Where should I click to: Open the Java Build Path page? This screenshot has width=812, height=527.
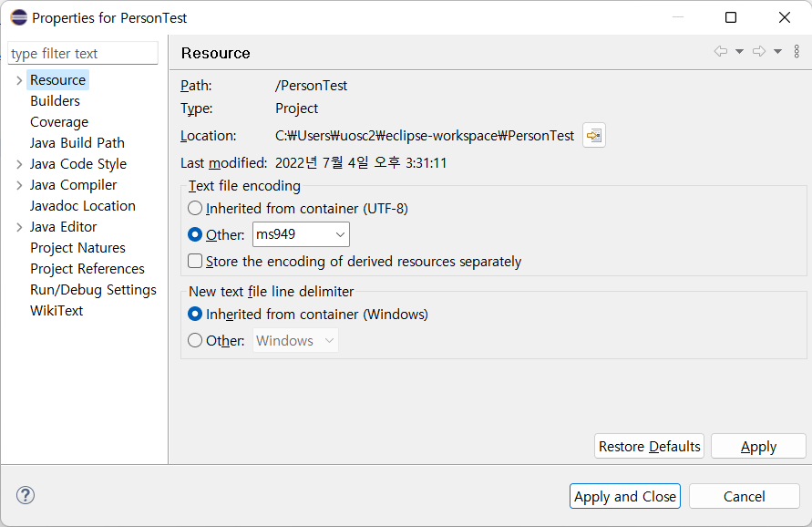pos(77,143)
